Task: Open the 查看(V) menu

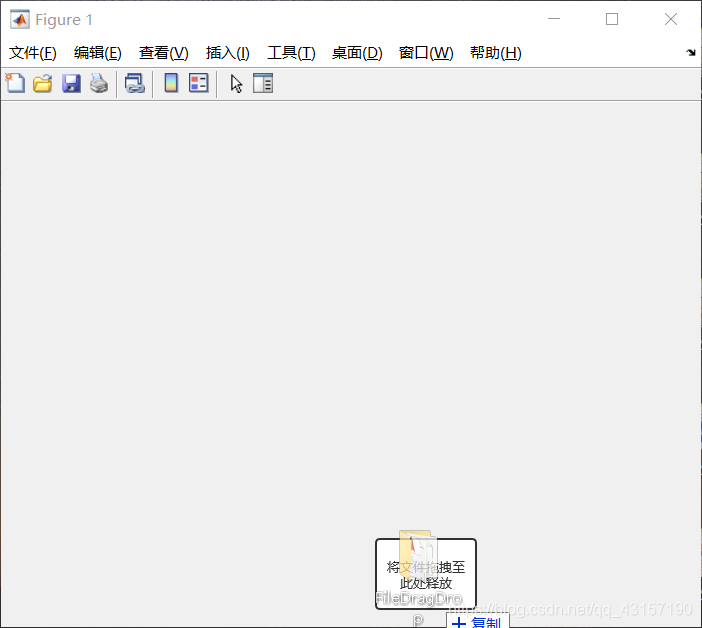Action: 163,53
